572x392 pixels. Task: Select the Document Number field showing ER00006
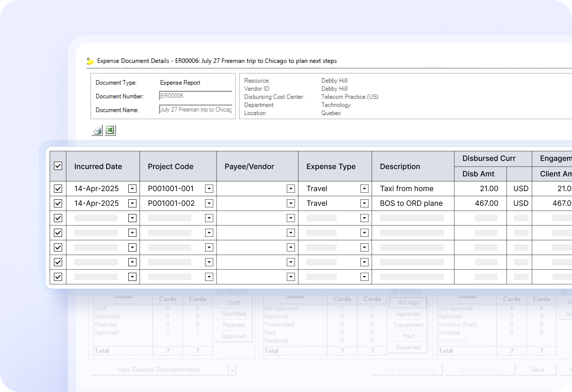point(195,96)
